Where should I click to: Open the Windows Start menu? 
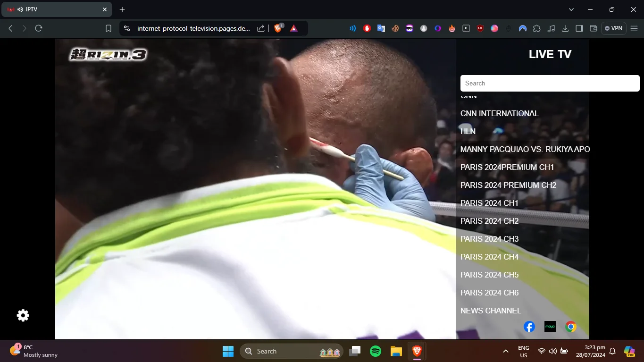coord(228,351)
